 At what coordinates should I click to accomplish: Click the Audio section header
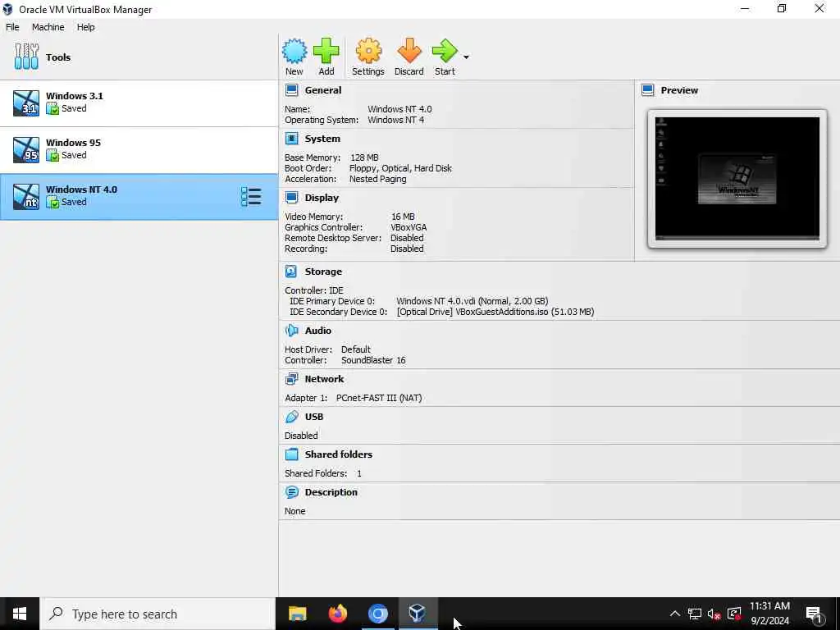(x=318, y=331)
